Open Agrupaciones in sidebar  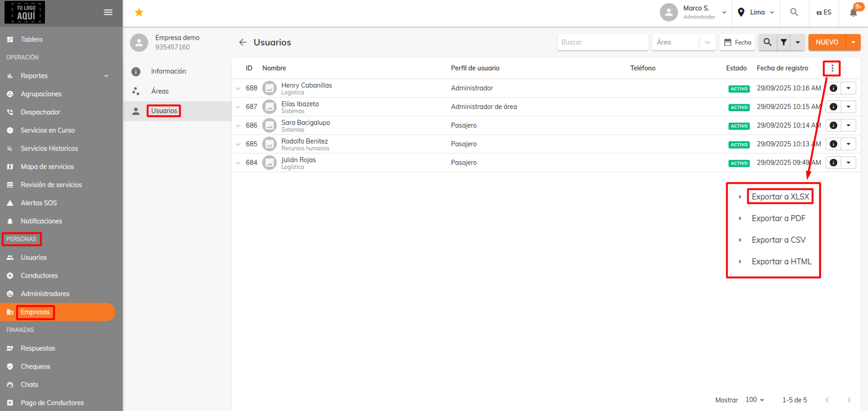click(x=41, y=94)
